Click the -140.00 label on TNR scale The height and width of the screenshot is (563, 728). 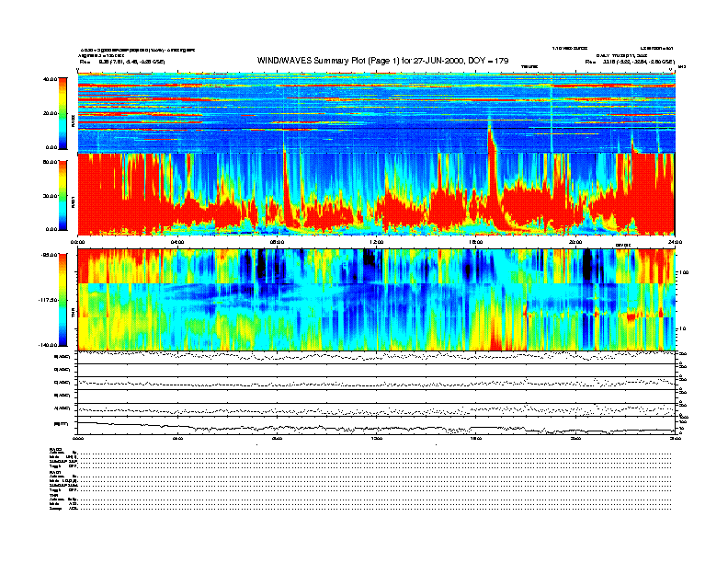tap(48, 345)
